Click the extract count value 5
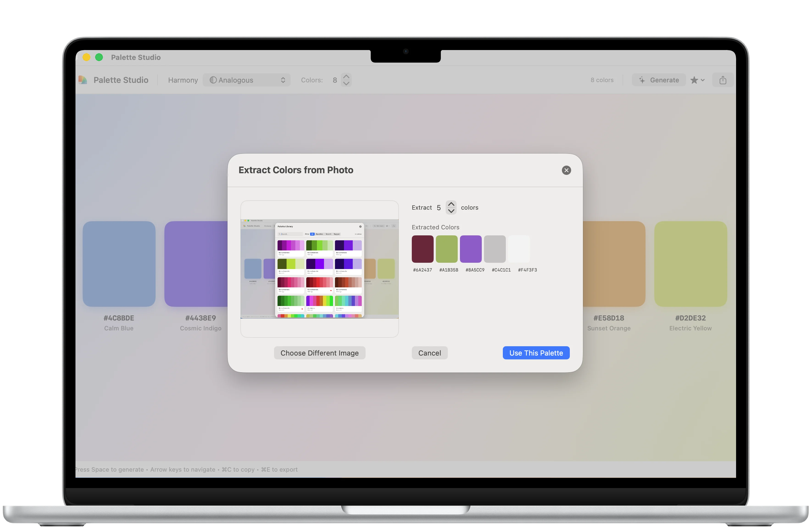 click(x=438, y=208)
